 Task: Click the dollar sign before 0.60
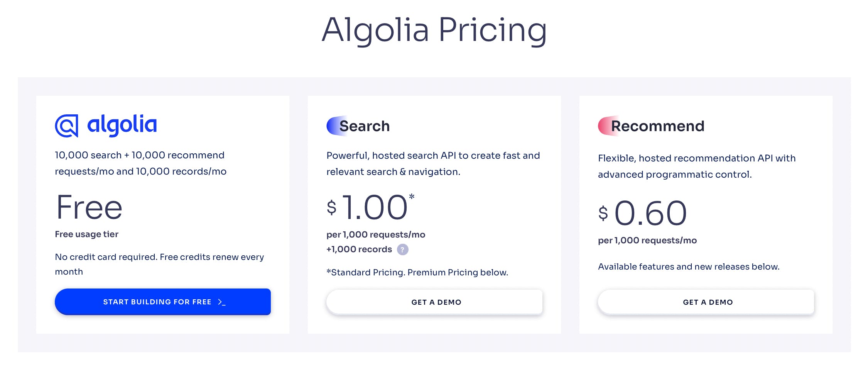tap(603, 213)
